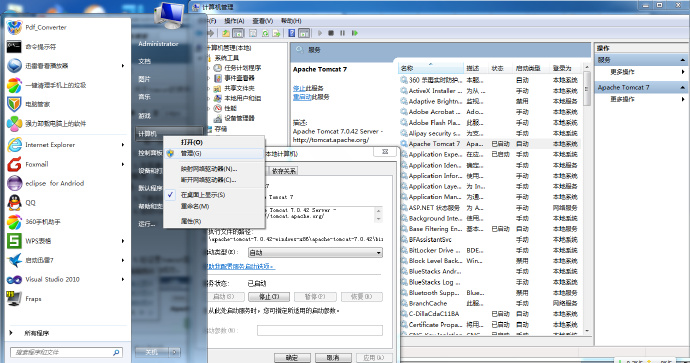
Task: Click Restart Service green toolbar icon
Action: (355, 33)
